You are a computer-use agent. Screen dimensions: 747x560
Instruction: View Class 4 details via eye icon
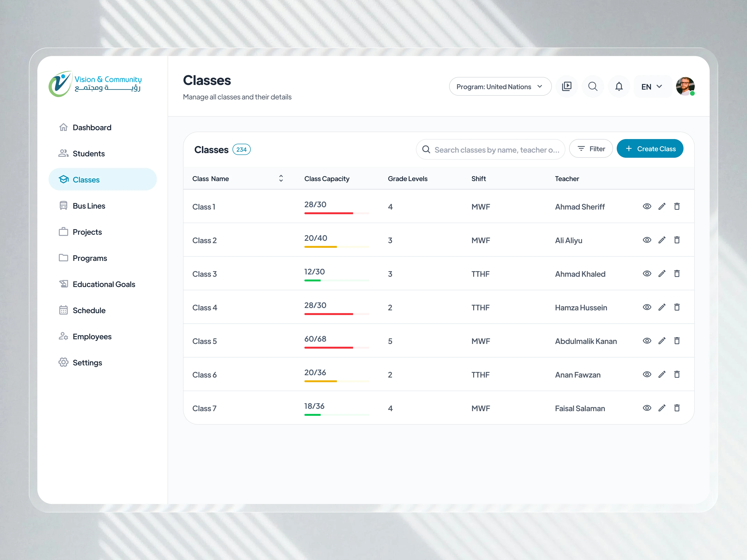[x=647, y=307]
